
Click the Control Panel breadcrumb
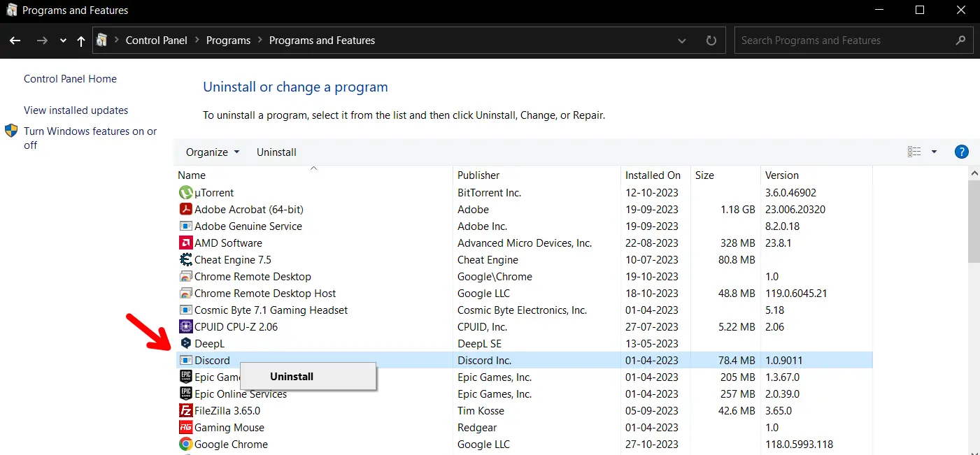tap(157, 41)
